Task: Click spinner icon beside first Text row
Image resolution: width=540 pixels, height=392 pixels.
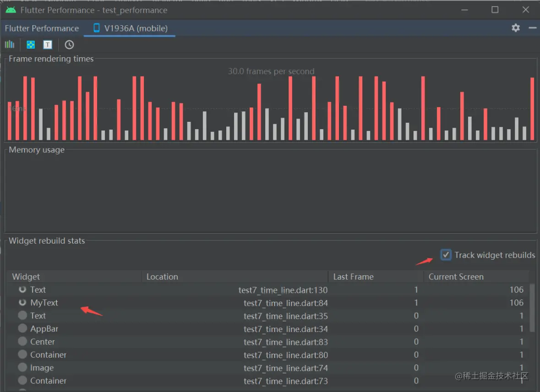Action: click(x=22, y=289)
